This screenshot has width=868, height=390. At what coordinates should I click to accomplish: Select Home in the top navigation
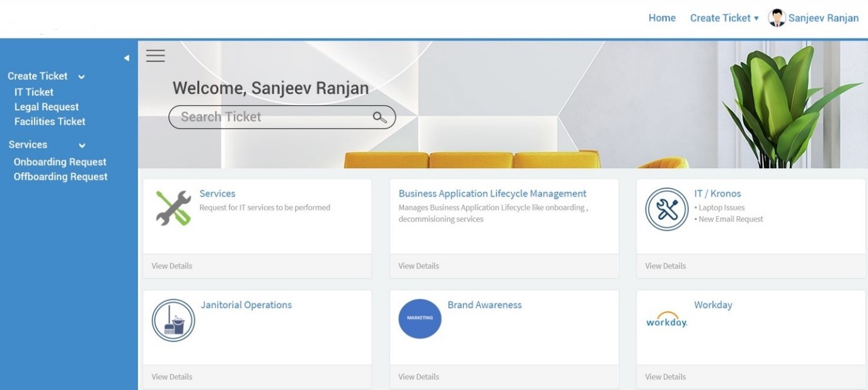(661, 17)
